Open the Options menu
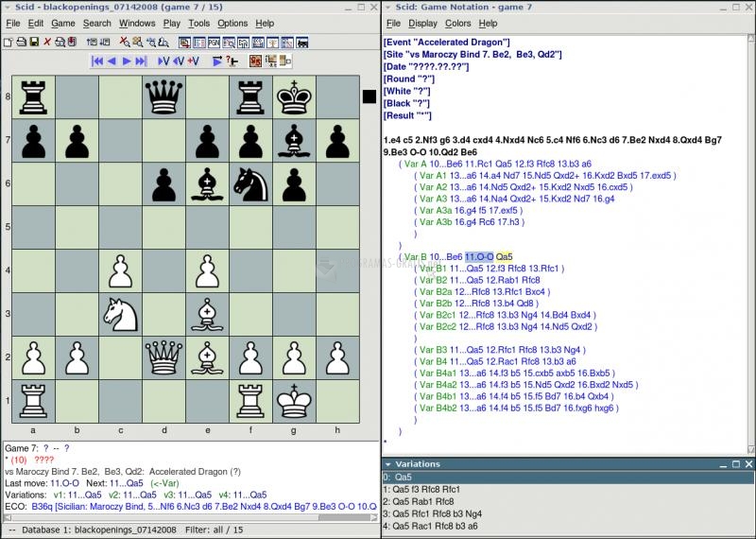The width and height of the screenshot is (756, 539). point(232,23)
